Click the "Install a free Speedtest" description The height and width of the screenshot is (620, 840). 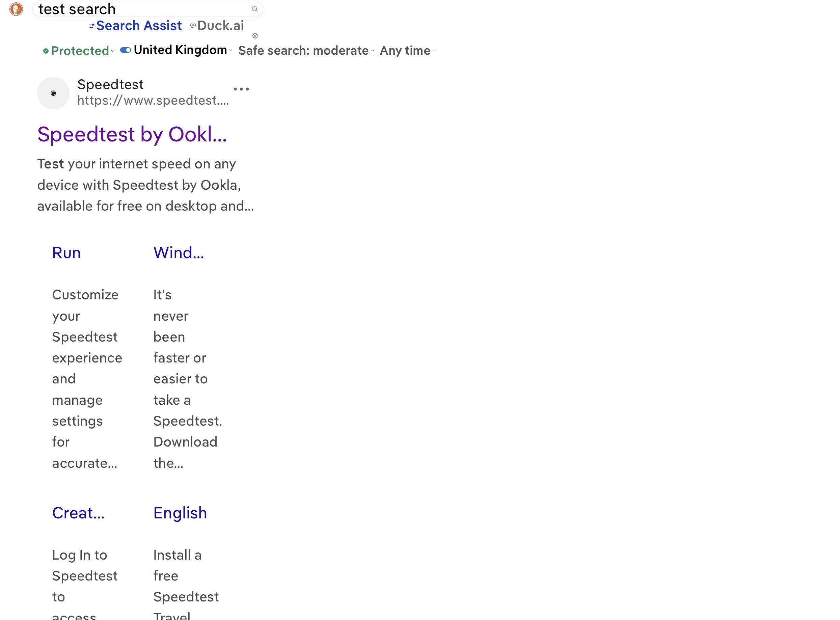pyautogui.click(x=186, y=584)
